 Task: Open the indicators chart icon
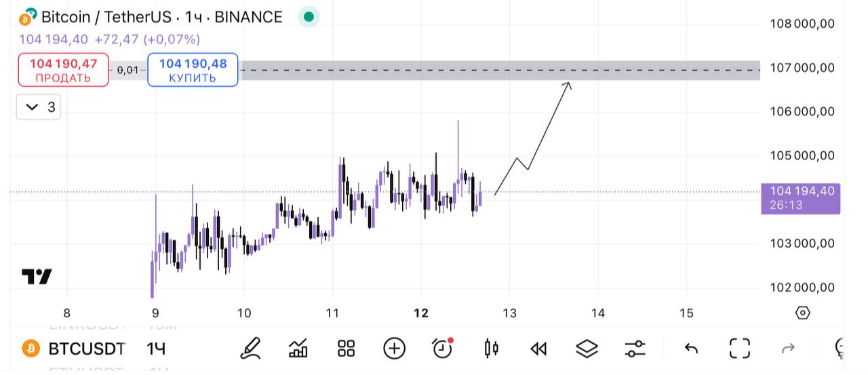[x=298, y=349]
